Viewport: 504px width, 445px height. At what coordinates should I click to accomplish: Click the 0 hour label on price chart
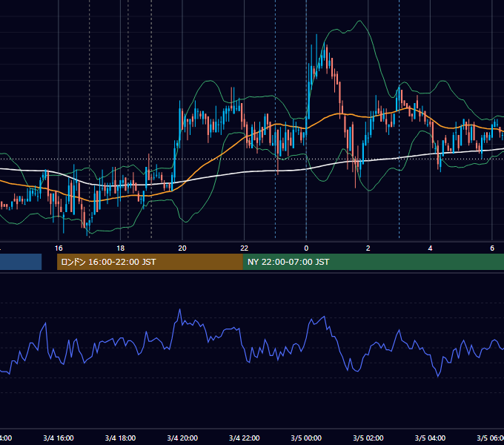point(306,248)
